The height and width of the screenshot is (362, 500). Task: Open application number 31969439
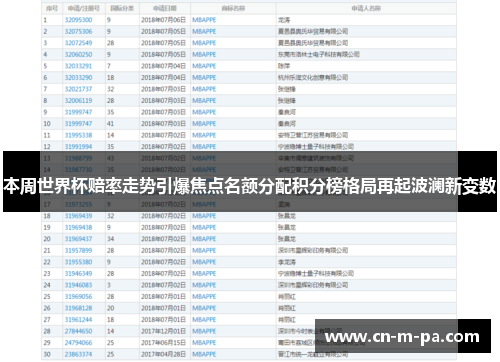pyautogui.click(x=78, y=216)
